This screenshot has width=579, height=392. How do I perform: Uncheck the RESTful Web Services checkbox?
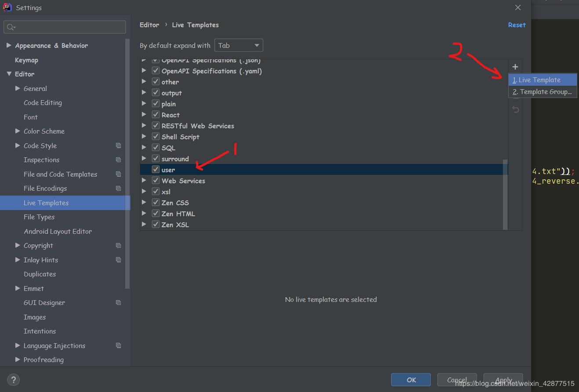pos(156,125)
